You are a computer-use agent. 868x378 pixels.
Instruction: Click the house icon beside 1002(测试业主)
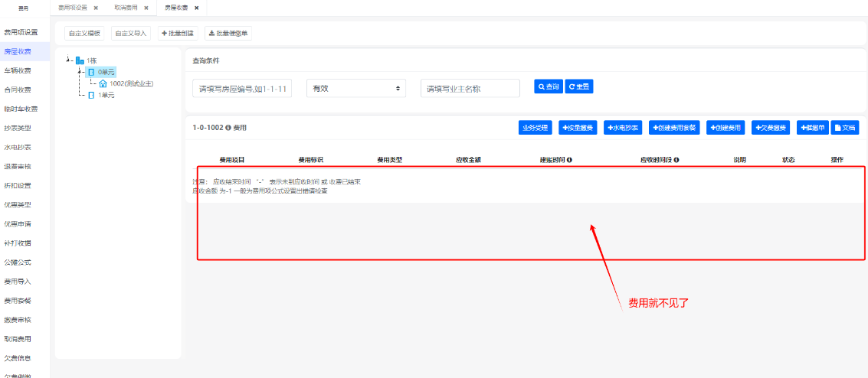103,83
